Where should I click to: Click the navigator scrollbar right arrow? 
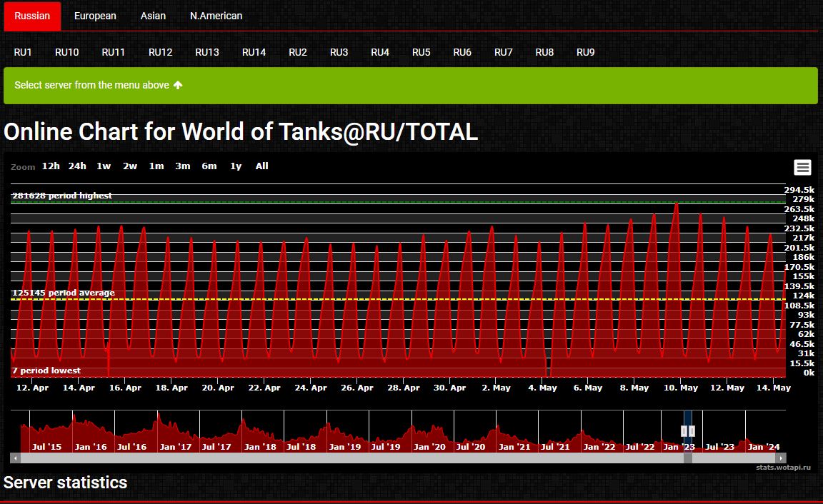pyautogui.click(x=781, y=458)
